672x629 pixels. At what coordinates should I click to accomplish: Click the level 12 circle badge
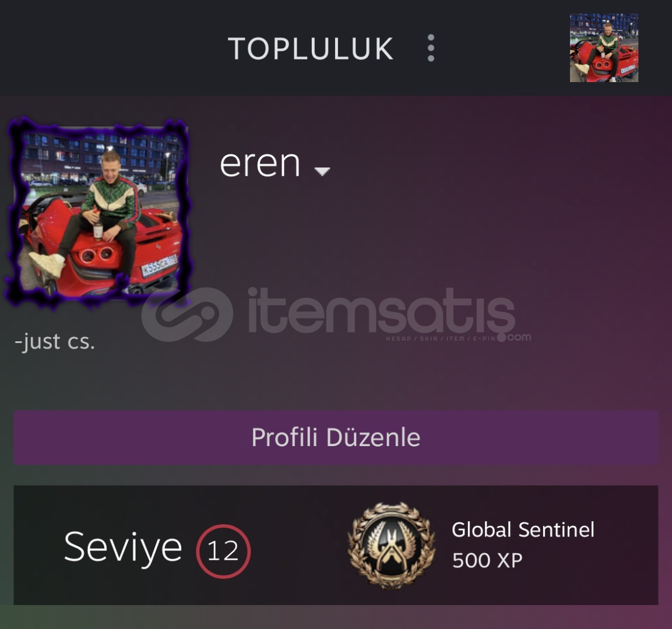point(223,551)
